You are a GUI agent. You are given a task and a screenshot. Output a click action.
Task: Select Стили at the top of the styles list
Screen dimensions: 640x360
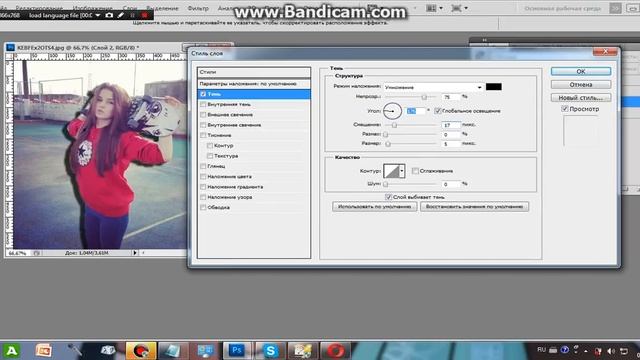[254, 72]
